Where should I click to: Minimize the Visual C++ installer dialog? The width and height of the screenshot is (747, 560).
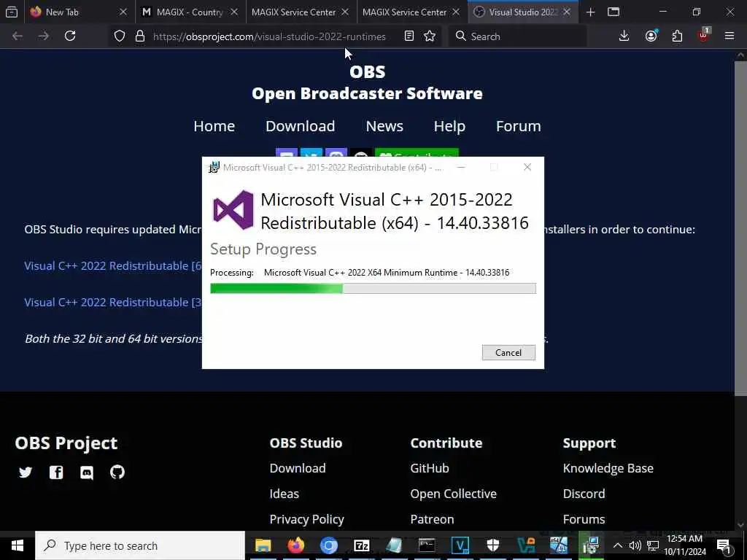pos(461,167)
